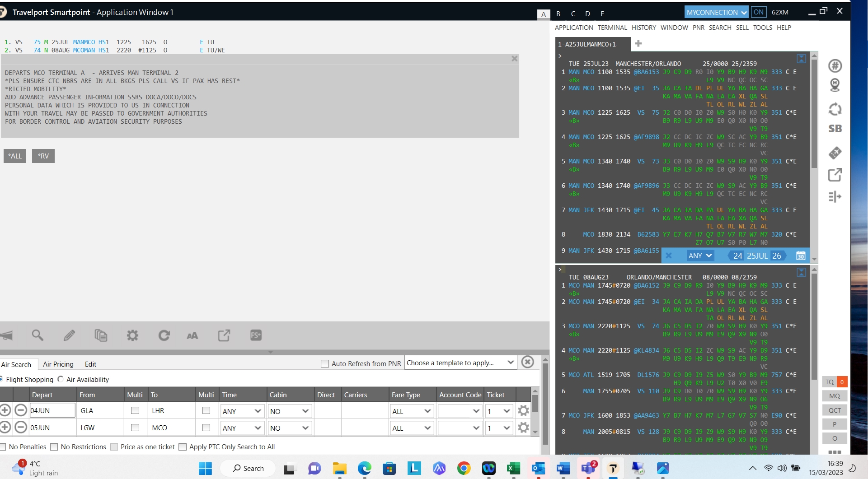Open the Time dropdown for the 04JUN row
868x479 pixels.
pos(242,411)
